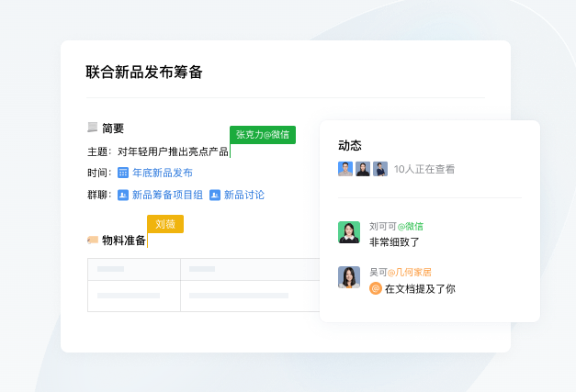Open the second viewer avatar in 动态
This screenshot has width=576, height=392.
(x=363, y=169)
